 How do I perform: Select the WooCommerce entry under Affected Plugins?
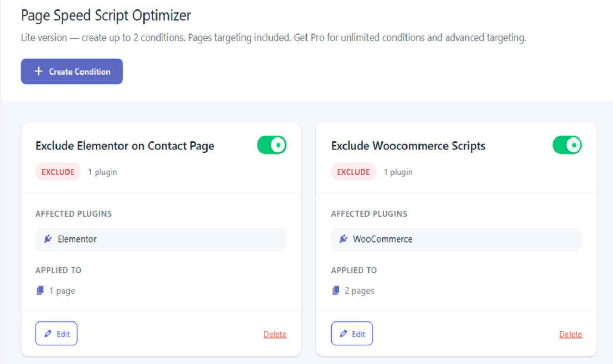click(457, 239)
